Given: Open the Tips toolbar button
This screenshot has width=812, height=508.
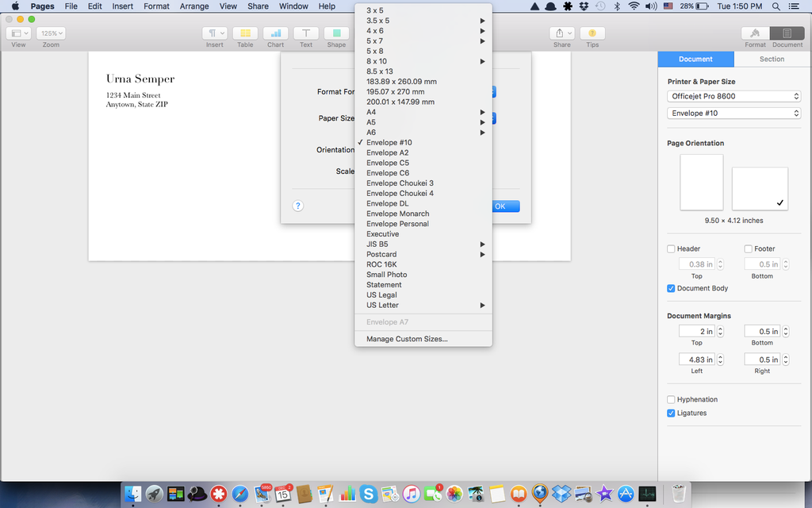Looking at the screenshot, I should pyautogui.click(x=592, y=33).
